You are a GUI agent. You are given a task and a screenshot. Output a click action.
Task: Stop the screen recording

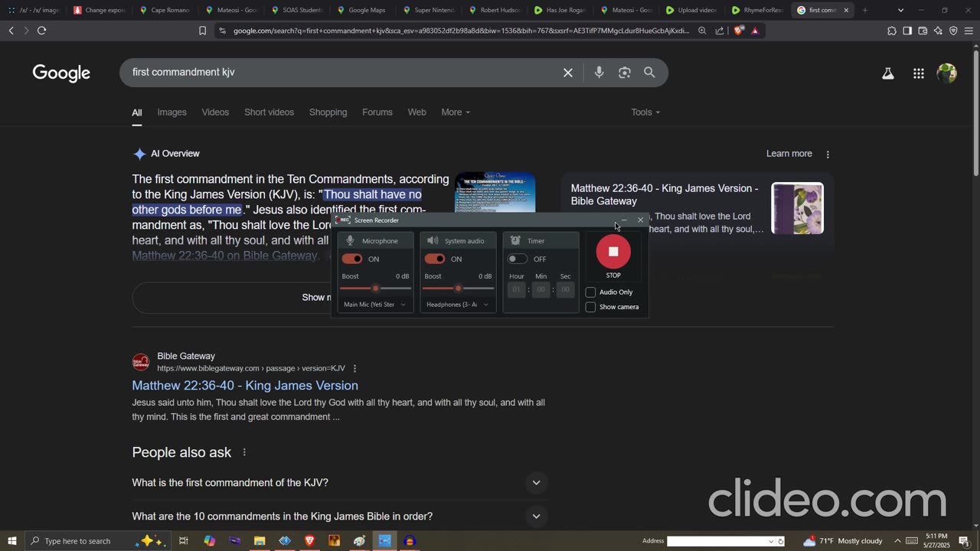click(613, 252)
